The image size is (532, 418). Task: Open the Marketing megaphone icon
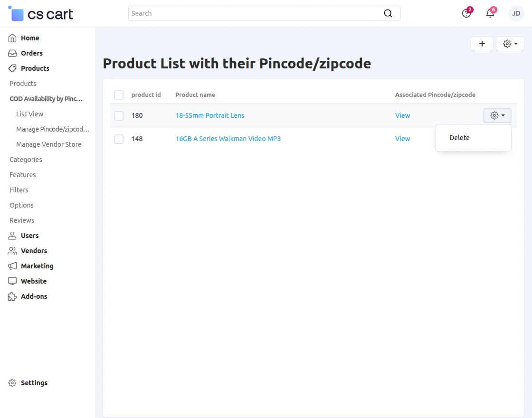[x=11, y=266]
